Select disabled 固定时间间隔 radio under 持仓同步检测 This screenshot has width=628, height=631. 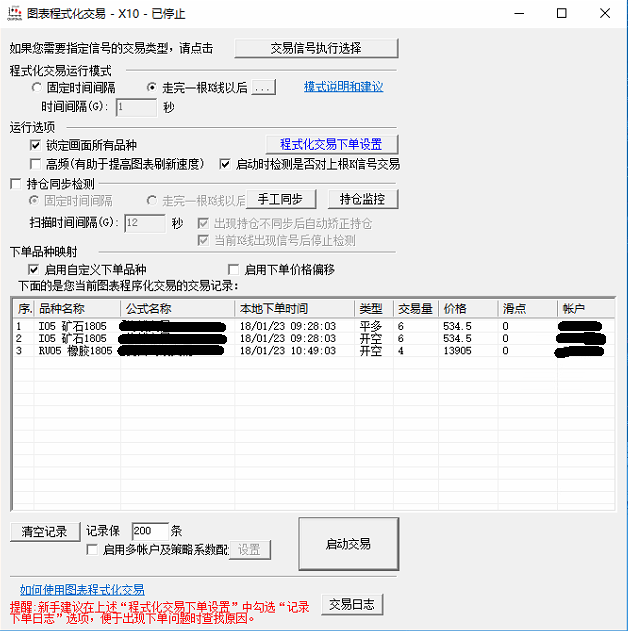point(35,200)
